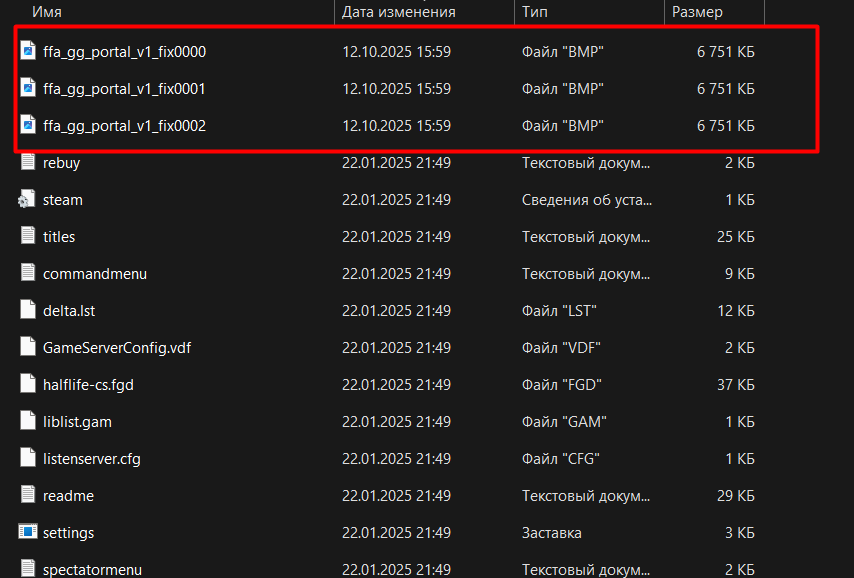854x578 pixels.
Task: Select the listenserver.cfg file name
Action: (92, 458)
